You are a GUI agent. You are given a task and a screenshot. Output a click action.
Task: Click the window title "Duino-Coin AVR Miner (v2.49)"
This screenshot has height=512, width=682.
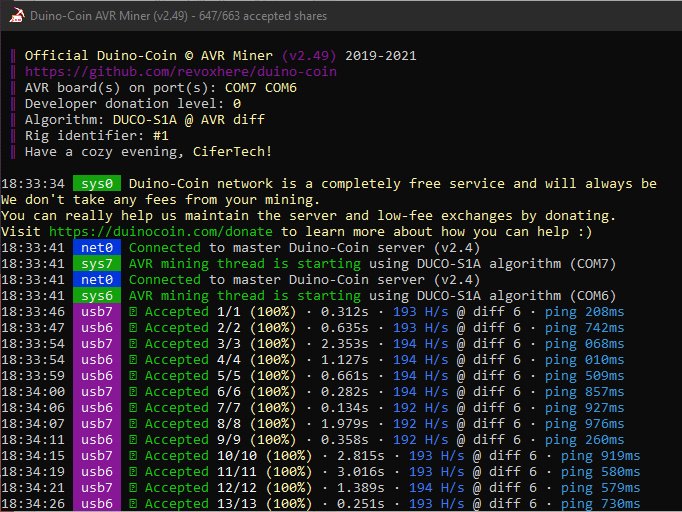point(109,16)
